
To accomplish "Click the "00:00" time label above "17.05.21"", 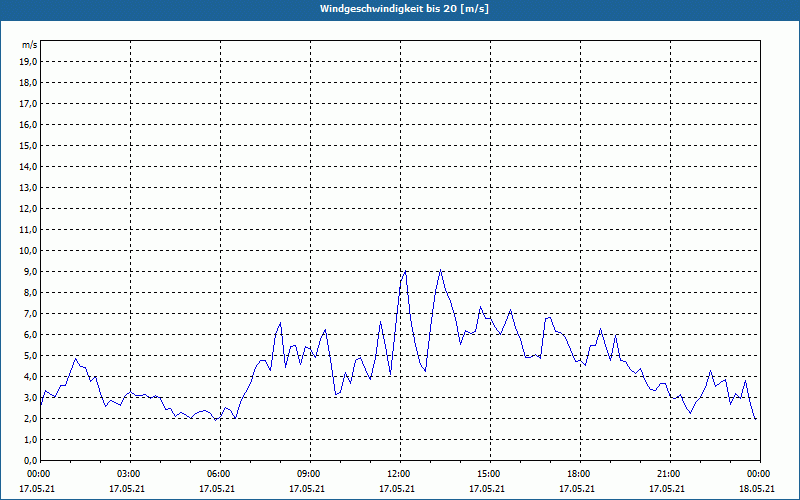I will click(x=39, y=474).
